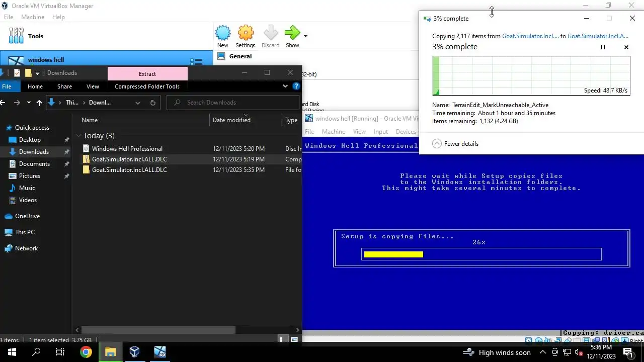The width and height of the screenshot is (644, 362).
Task: Open Devices menu in running VM window
Action: [406, 132]
